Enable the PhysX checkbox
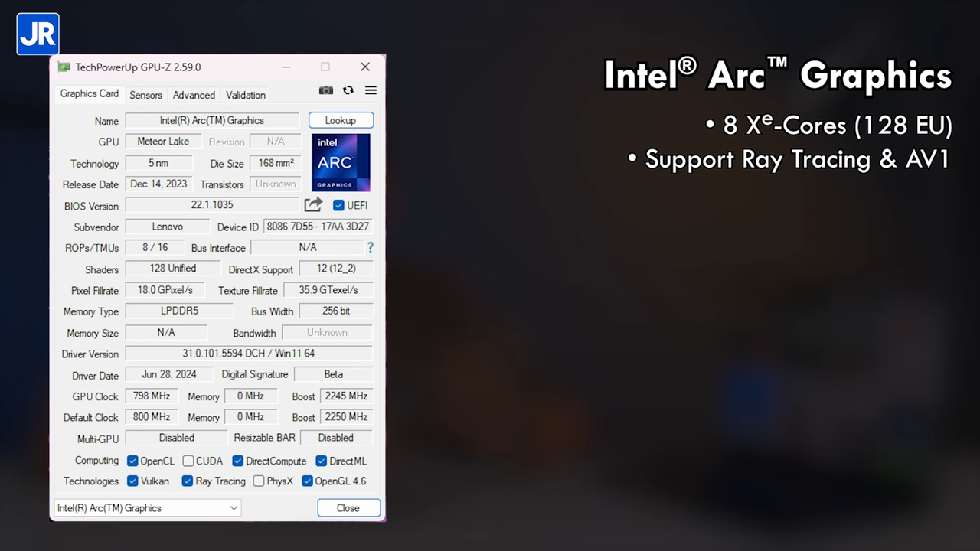Screen dimensions: 980x551 coord(259,481)
